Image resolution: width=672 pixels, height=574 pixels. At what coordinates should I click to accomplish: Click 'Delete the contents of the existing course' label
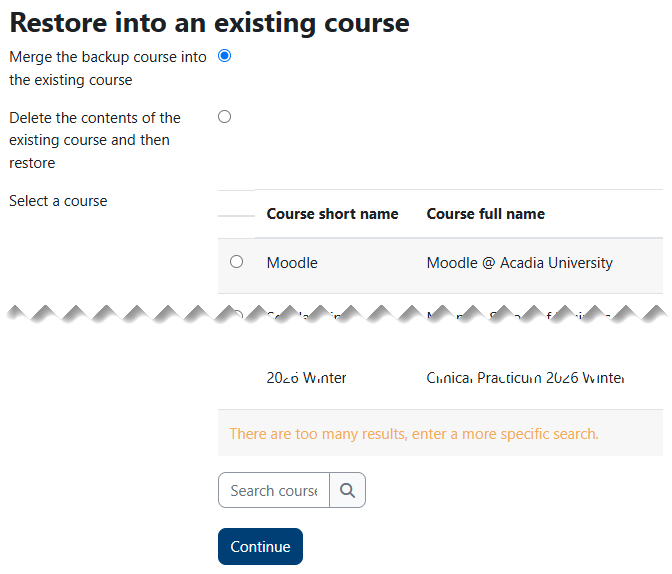pos(95,140)
